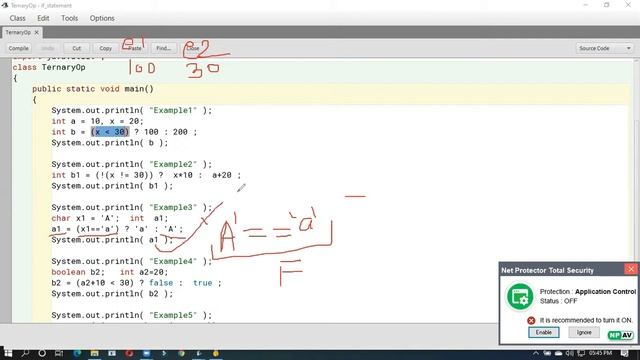Click the 'boolean b2; int a2=20;' line
The width and height of the screenshot is (640, 360).
[x=110, y=272]
